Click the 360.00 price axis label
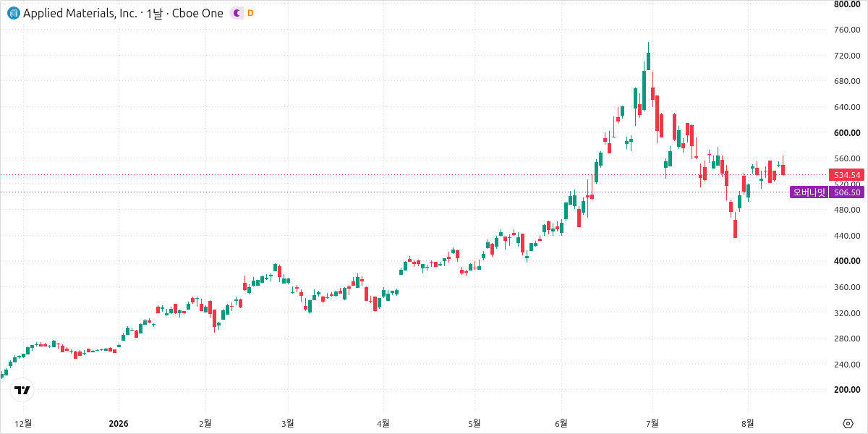The width and height of the screenshot is (868, 434). coord(846,287)
